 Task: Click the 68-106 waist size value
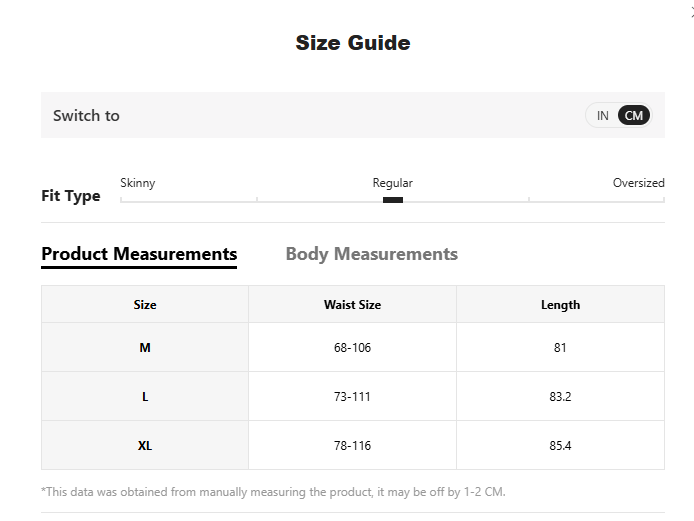352,348
